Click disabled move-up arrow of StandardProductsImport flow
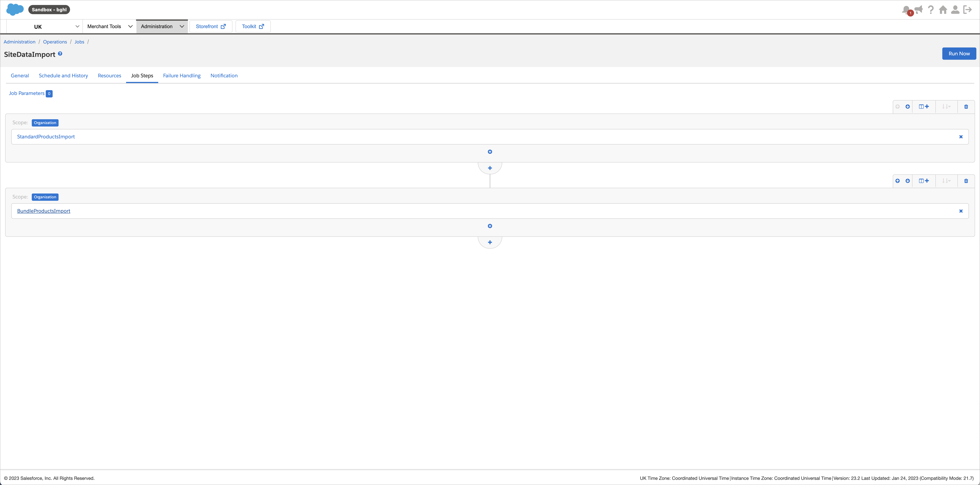The width and height of the screenshot is (980, 485). tap(898, 107)
